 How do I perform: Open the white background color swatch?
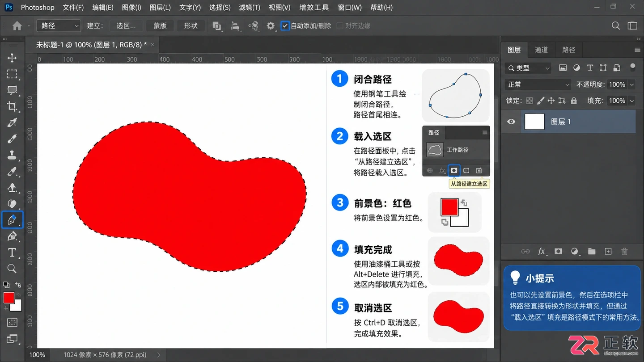click(17, 307)
